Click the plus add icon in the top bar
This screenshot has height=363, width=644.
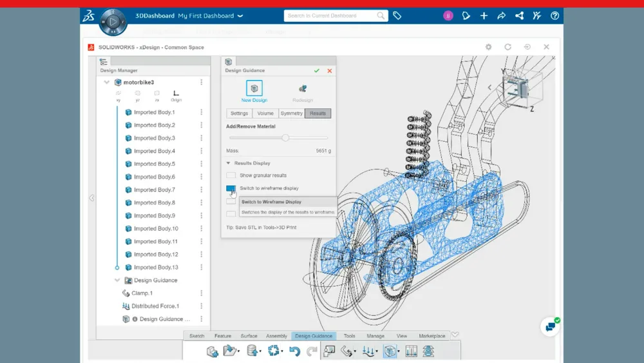click(484, 15)
